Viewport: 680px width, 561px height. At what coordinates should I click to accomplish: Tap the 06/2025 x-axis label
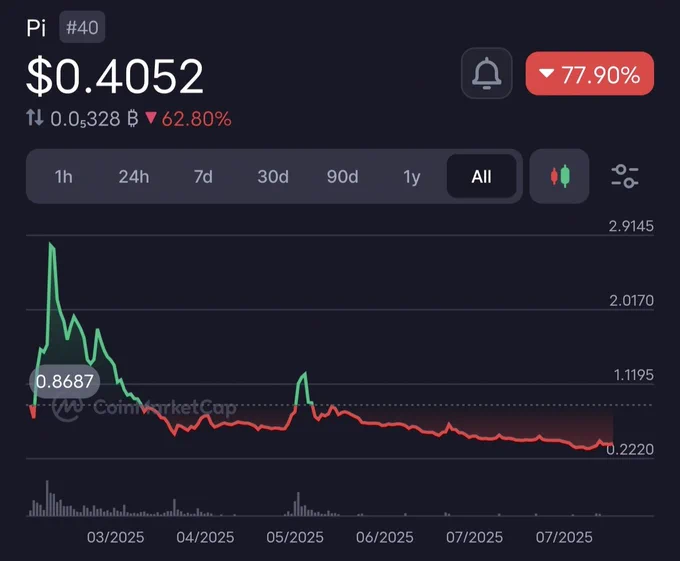[x=385, y=537]
